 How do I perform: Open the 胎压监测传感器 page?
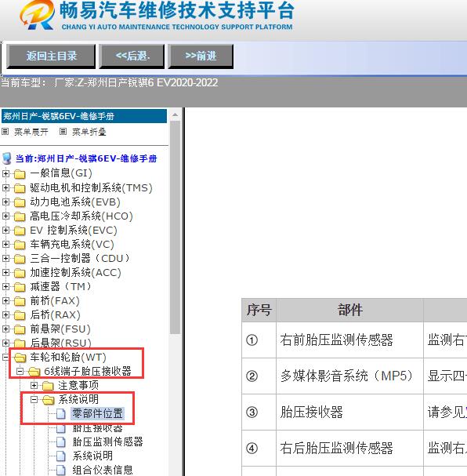[107, 441]
